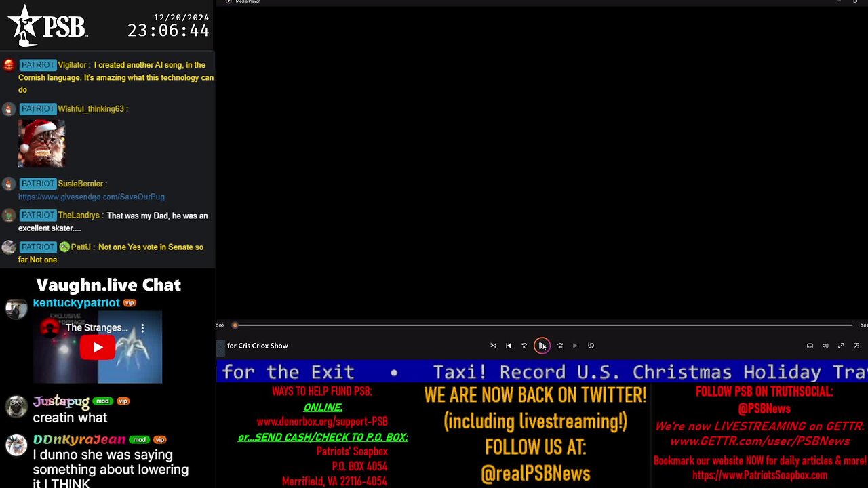Click the scrolling news ticker text
868x488 pixels.
[x=542, y=372]
